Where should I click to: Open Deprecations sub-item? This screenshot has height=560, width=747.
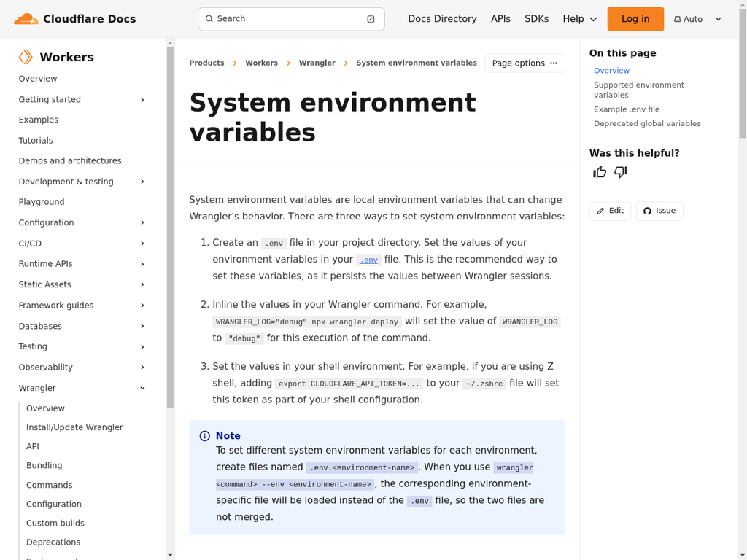(53, 542)
